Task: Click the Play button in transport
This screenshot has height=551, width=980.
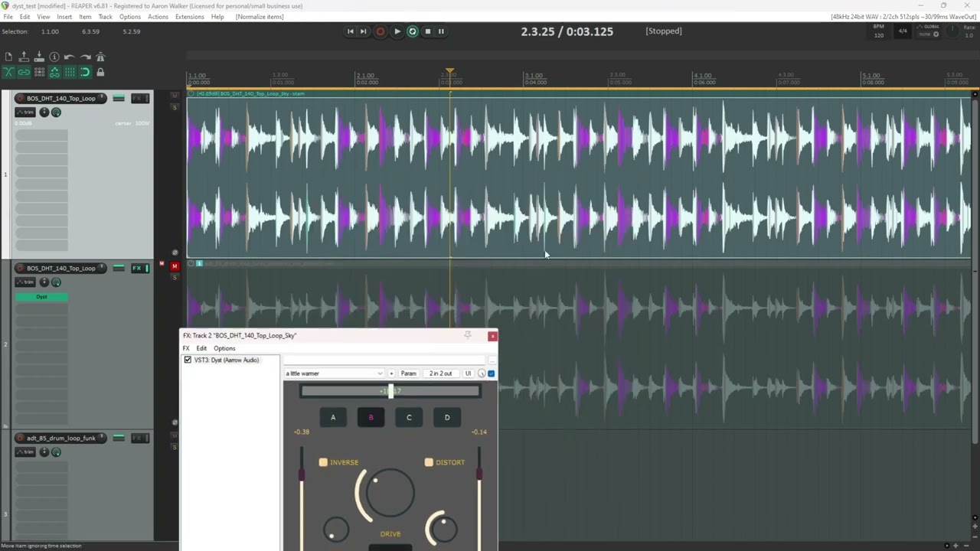Action: (x=397, y=31)
